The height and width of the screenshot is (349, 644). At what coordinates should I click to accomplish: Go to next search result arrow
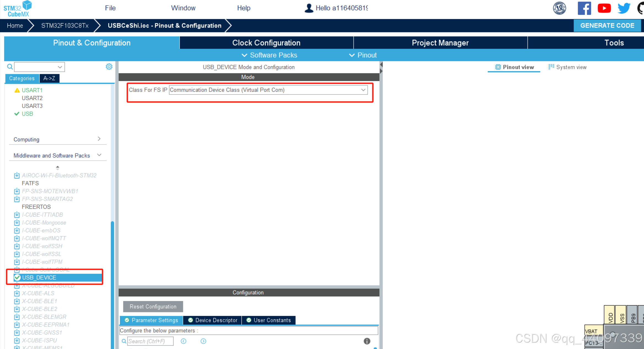pyautogui.click(x=203, y=341)
